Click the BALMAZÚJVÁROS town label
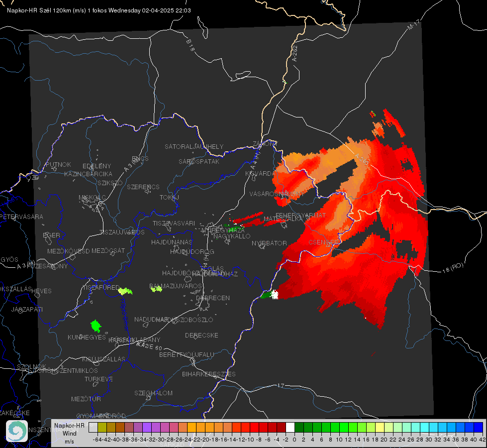The width and height of the screenshot is (487, 448). pos(176,286)
